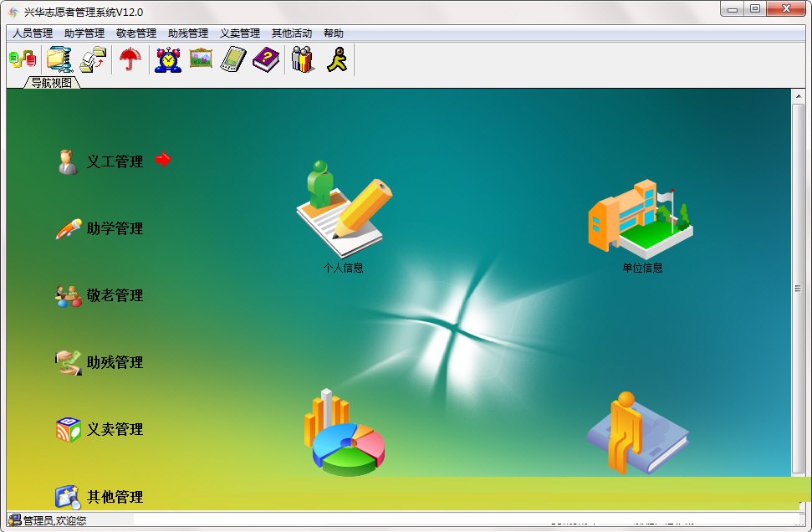The height and width of the screenshot is (532, 812).
Task: Open the folder archive toolbar icon
Action: (x=59, y=59)
